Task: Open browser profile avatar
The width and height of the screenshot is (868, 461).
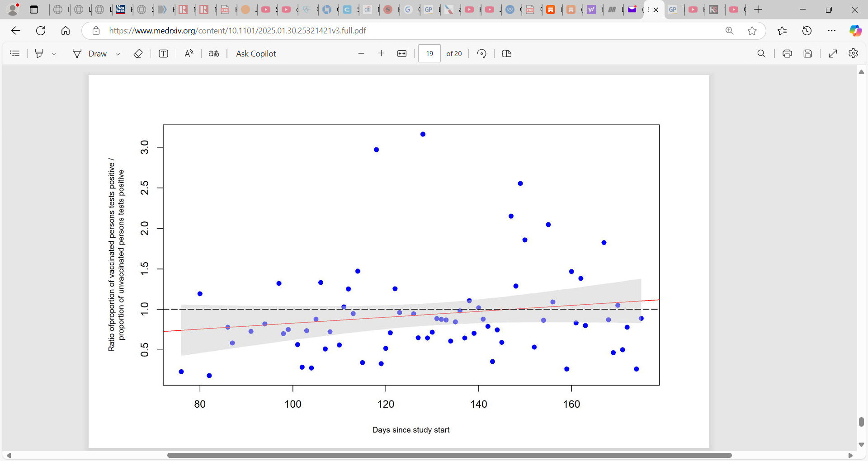Action: pyautogui.click(x=13, y=9)
